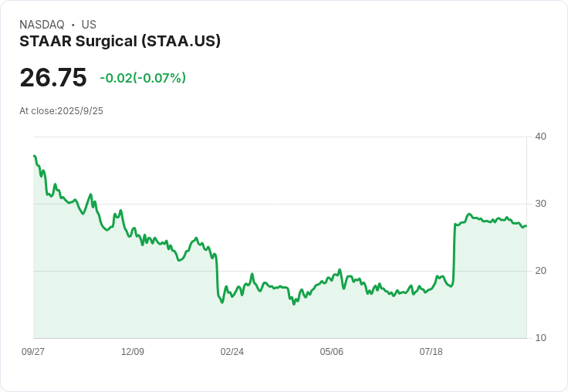
Task: Click the US market label
Action: point(89,25)
